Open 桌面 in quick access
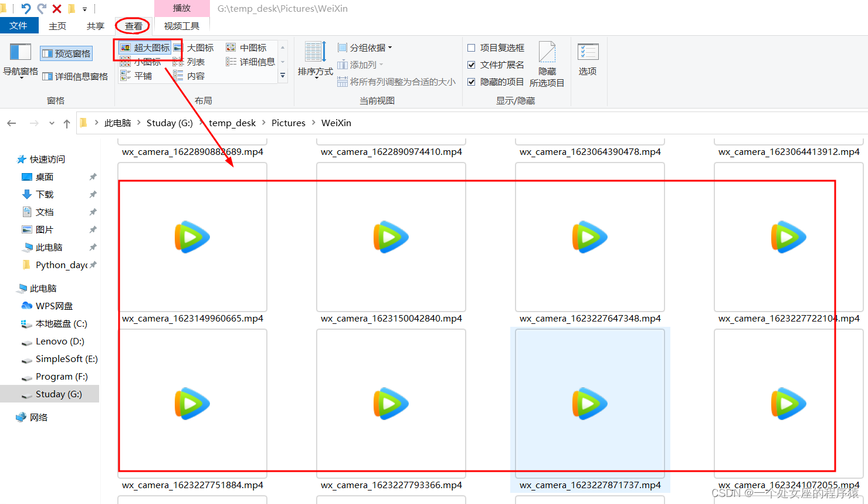This screenshot has height=504, width=868. coord(38,177)
